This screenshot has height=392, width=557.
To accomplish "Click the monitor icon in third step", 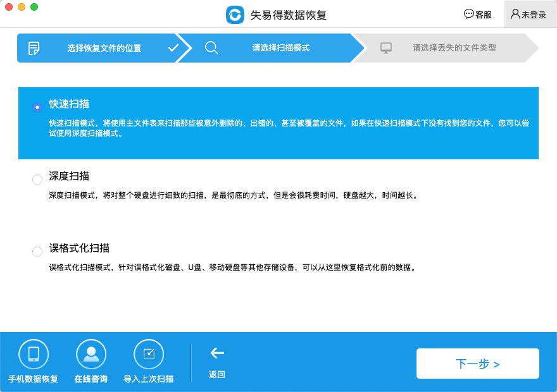I will point(385,48).
